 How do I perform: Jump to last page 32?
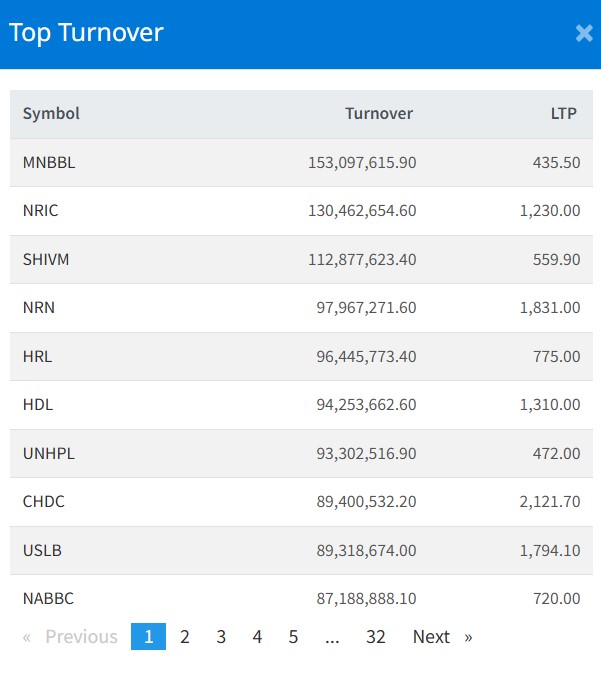(375, 637)
